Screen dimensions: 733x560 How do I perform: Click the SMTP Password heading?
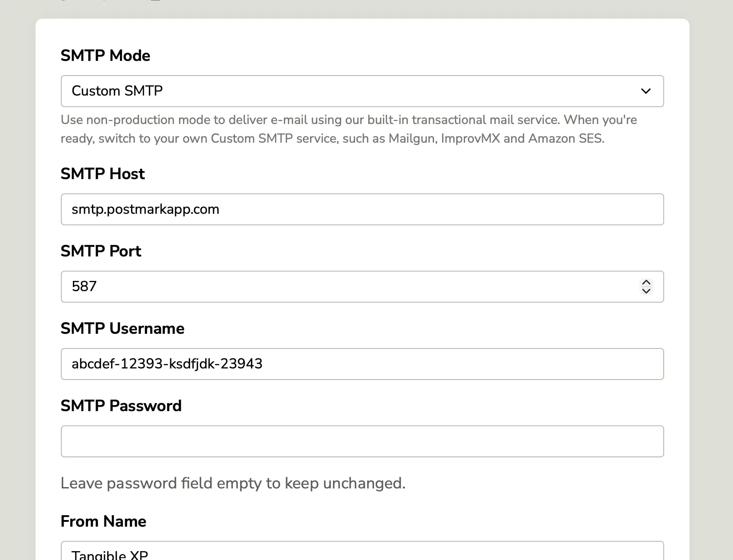pos(121,405)
